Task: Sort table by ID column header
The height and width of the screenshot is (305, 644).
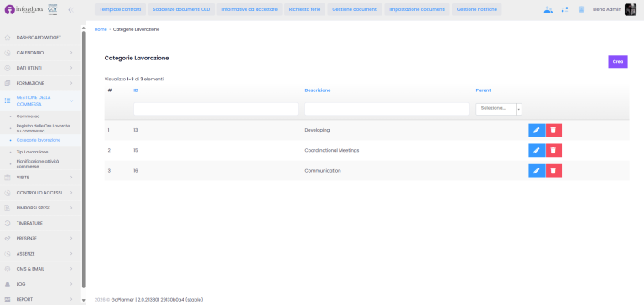Action: click(x=136, y=90)
